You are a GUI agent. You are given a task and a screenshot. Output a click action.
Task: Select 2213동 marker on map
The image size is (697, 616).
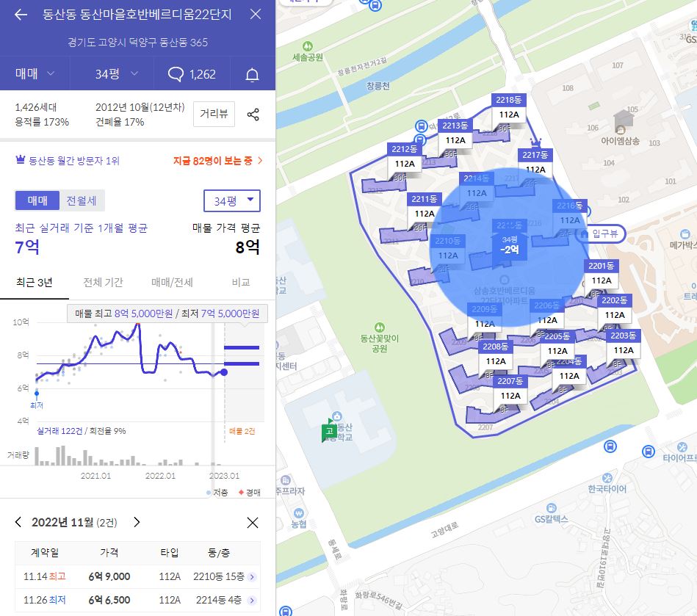click(x=455, y=133)
